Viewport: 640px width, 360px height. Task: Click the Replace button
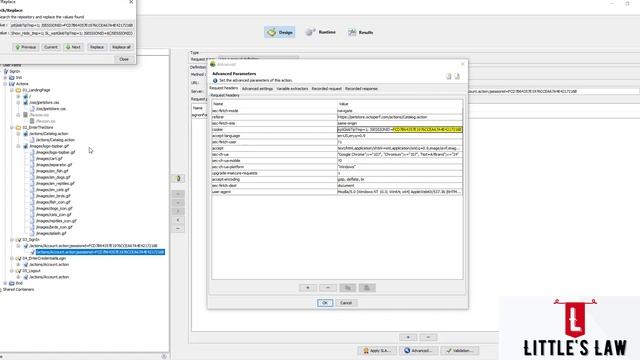tap(97, 47)
